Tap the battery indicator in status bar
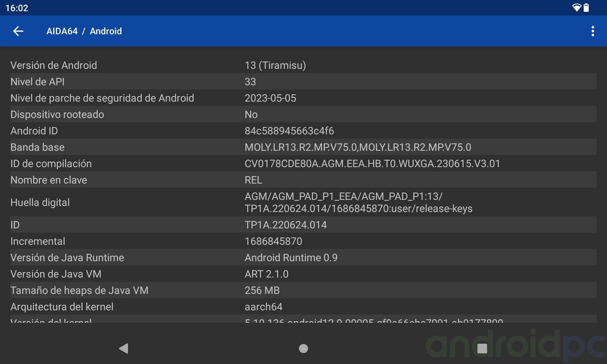The height and width of the screenshot is (364, 607). [587, 8]
